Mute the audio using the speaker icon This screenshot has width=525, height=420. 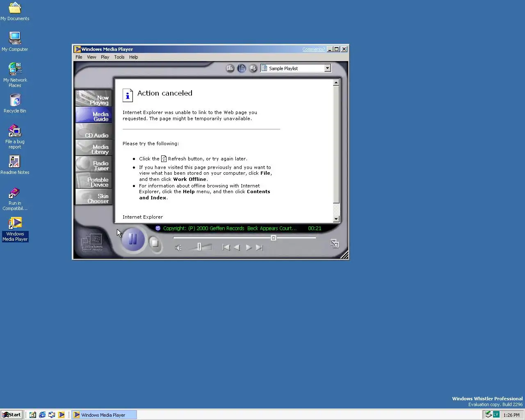(x=178, y=248)
